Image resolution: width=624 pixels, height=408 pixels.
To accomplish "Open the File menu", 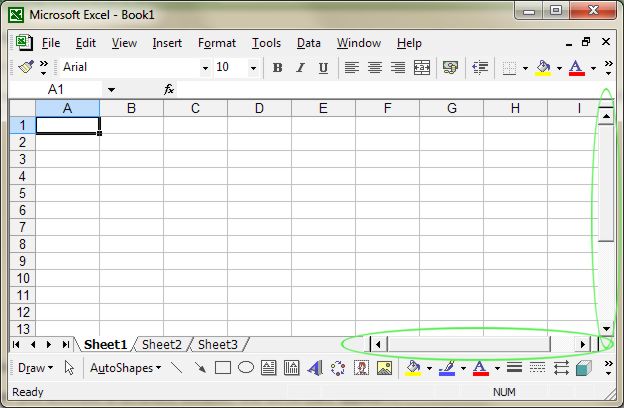I will [x=51, y=43].
